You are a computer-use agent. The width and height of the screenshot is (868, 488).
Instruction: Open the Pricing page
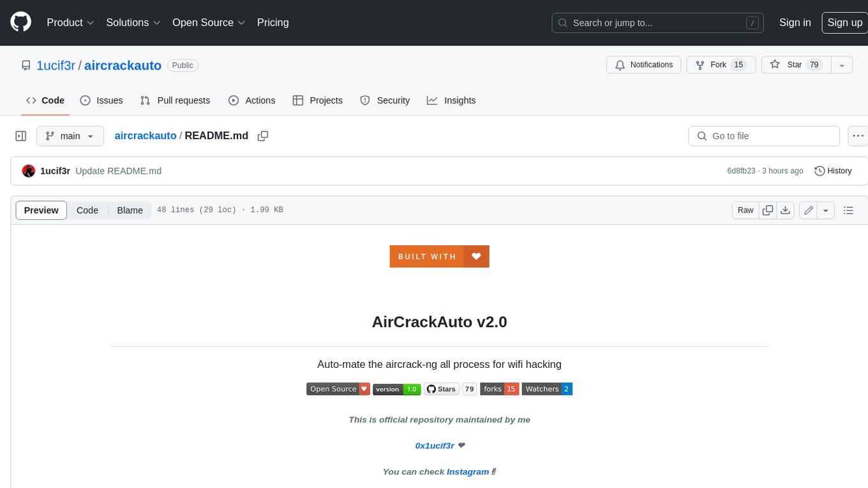tap(273, 22)
